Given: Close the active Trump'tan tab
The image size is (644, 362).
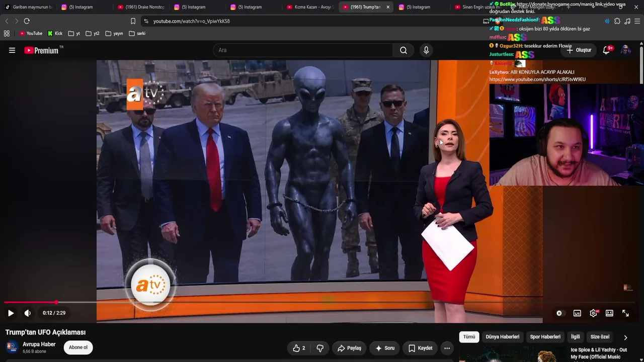Looking at the screenshot, I should (x=388, y=7).
